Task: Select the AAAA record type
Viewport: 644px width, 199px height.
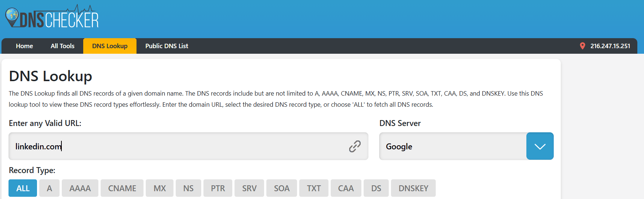Action: (80, 188)
